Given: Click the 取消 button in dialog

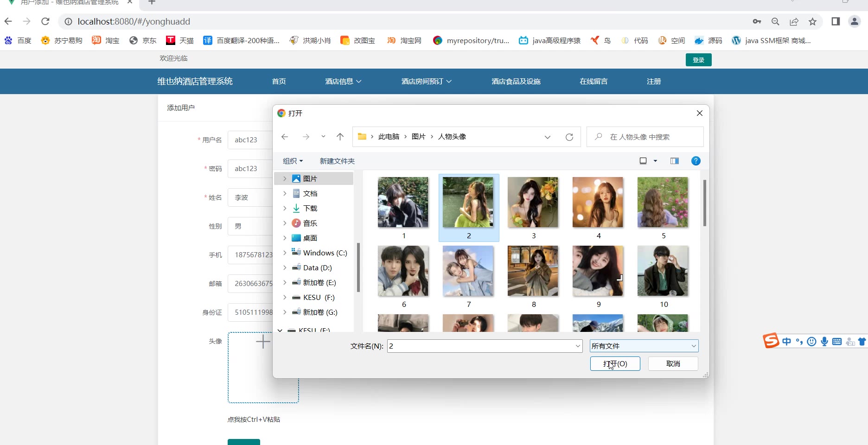Looking at the screenshot, I should (x=673, y=364).
